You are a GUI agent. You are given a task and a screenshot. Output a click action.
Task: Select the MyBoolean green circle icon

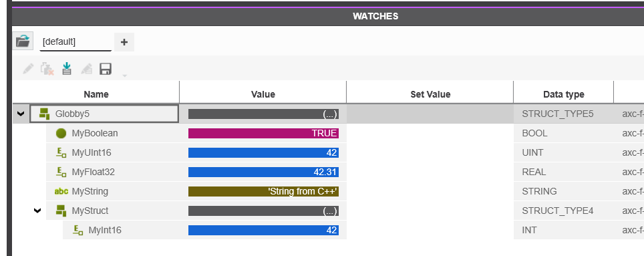point(61,133)
